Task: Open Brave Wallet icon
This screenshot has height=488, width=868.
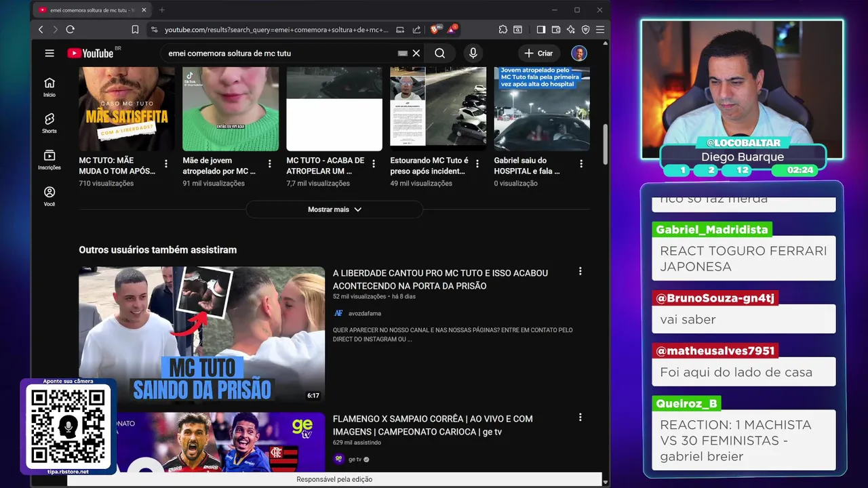Action: (x=556, y=30)
